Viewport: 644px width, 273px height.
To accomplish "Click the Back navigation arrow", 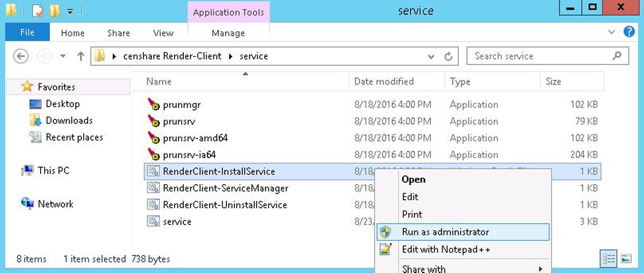I will pos(21,57).
